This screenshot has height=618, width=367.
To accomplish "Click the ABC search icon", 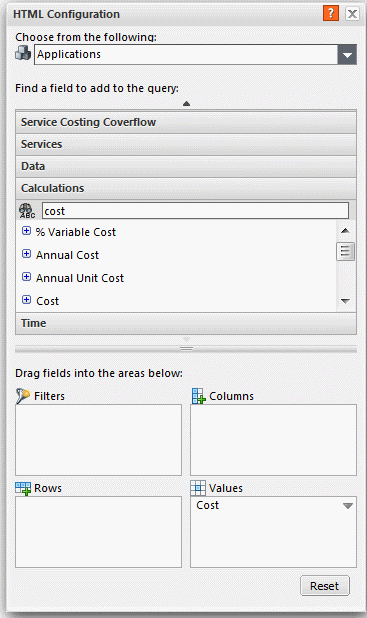I will [x=27, y=211].
